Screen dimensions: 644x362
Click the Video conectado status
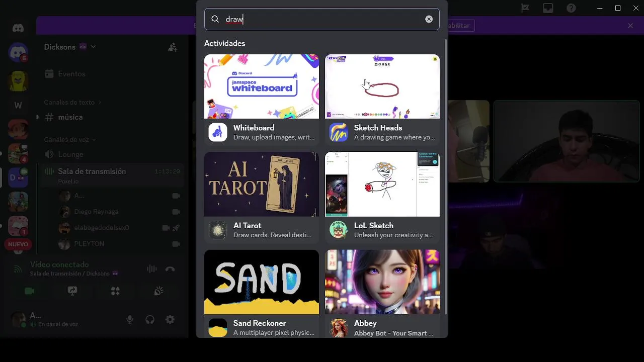tap(59, 264)
